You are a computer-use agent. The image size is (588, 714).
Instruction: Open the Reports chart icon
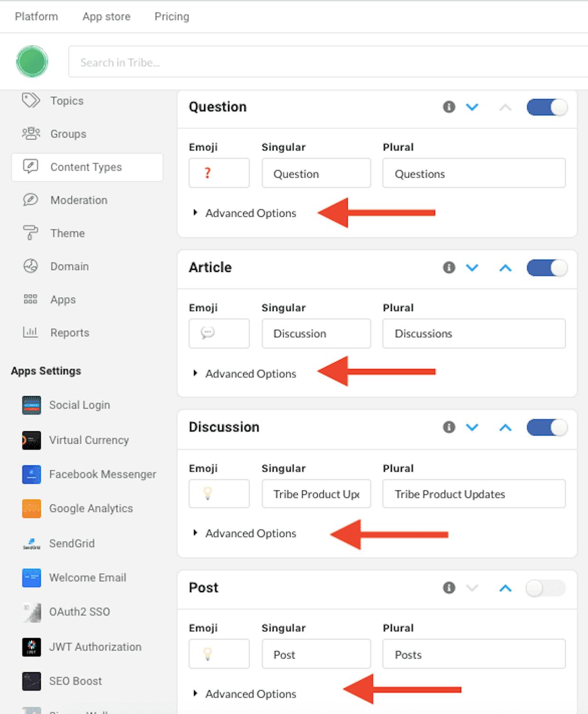pos(30,332)
